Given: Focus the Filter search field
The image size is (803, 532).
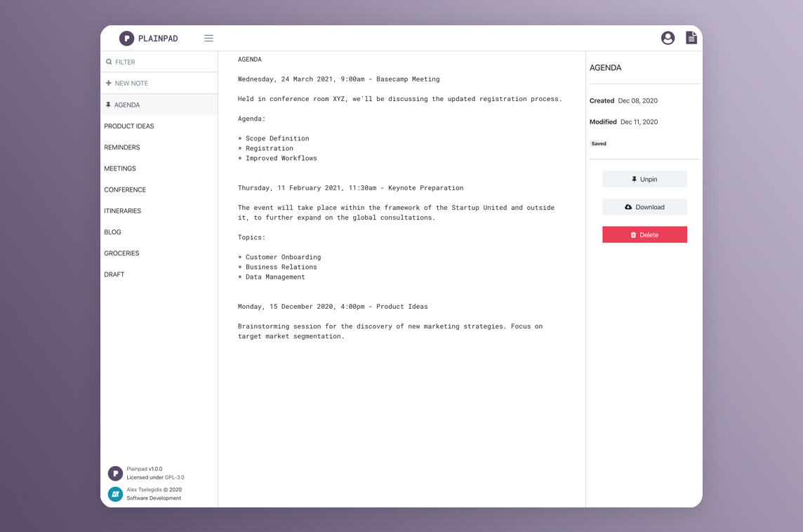Looking at the screenshot, I should pyautogui.click(x=165, y=62).
